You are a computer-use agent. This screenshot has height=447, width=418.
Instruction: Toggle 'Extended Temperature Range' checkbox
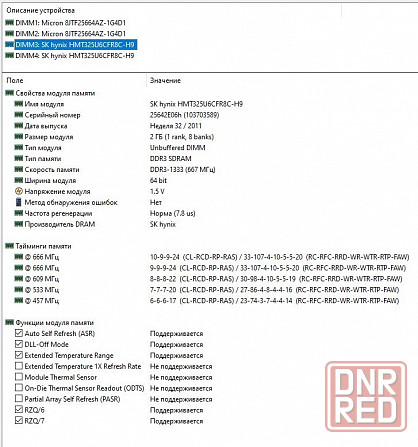[19, 355]
